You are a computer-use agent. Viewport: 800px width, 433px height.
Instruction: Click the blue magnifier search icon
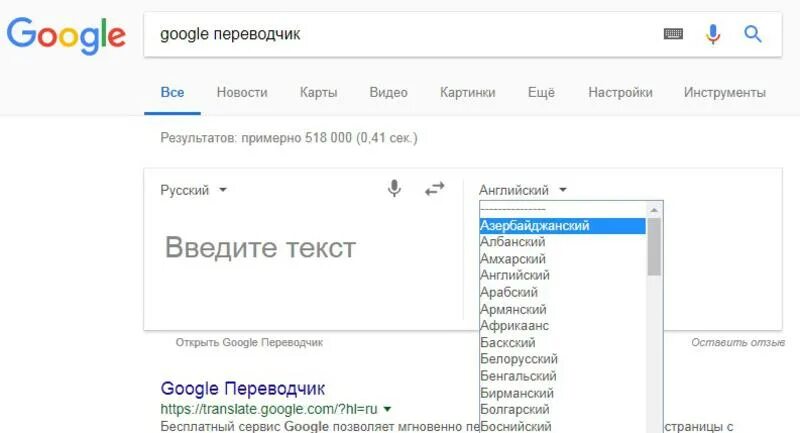pyautogui.click(x=753, y=34)
